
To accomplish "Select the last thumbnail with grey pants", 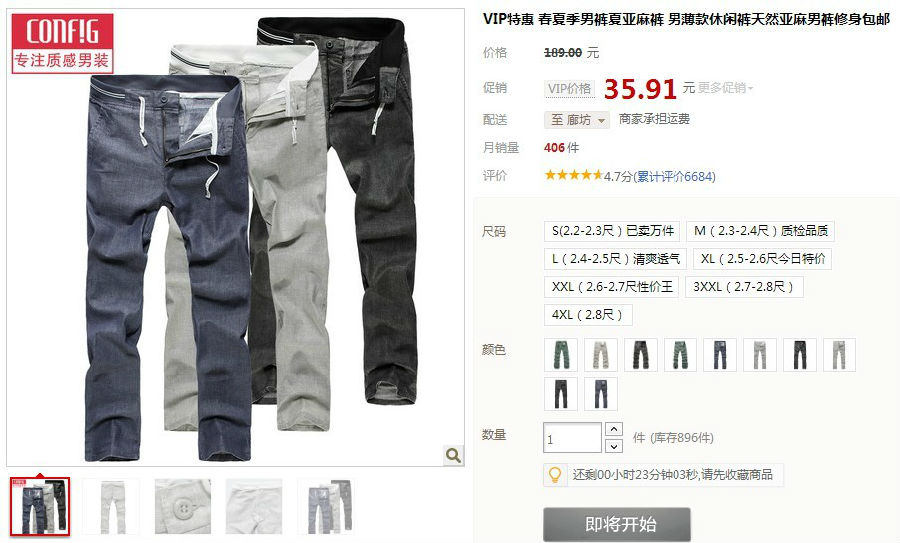I will pos(326,507).
